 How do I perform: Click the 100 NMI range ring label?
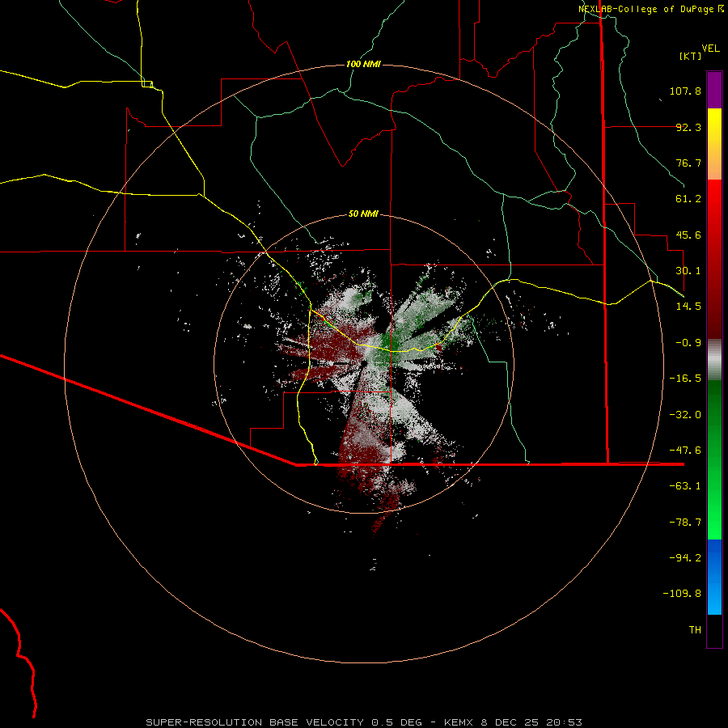coord(363,64)
